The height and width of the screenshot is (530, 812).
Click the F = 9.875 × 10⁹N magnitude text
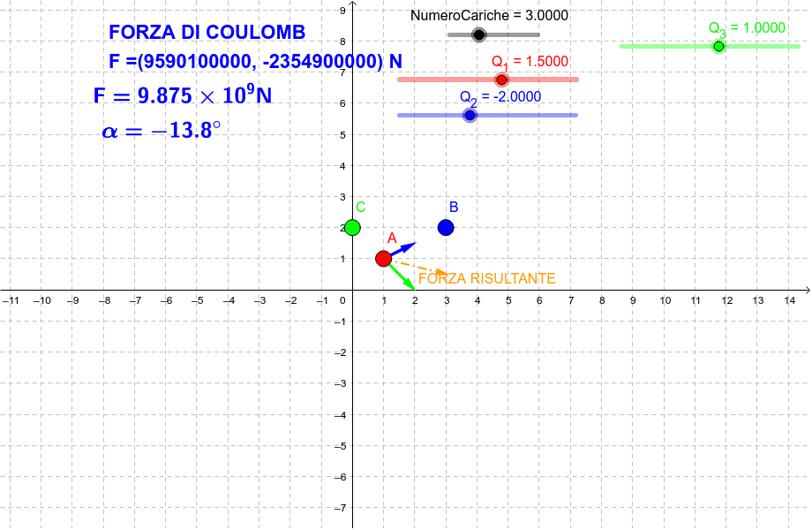coord(183,95)
